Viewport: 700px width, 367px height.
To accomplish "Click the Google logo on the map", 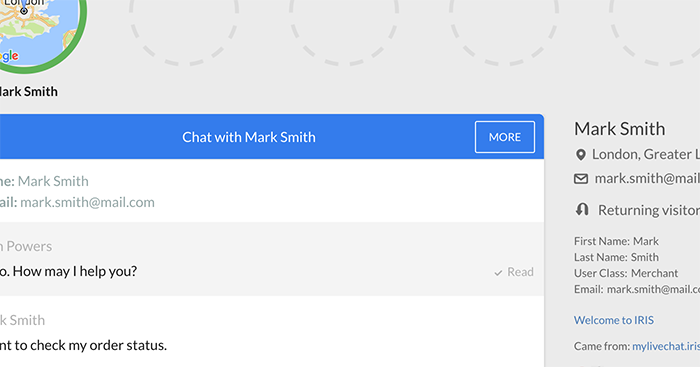I will point(9,56).
